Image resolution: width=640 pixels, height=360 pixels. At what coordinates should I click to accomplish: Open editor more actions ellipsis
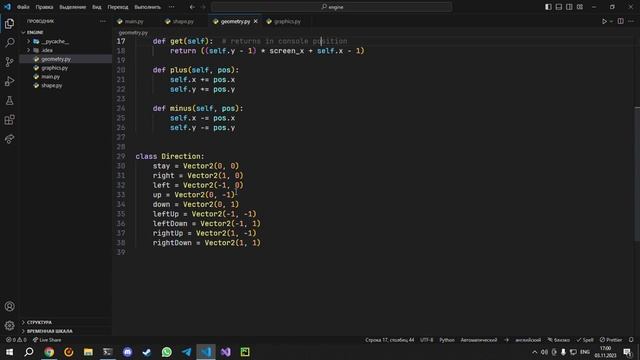point(631,21)
